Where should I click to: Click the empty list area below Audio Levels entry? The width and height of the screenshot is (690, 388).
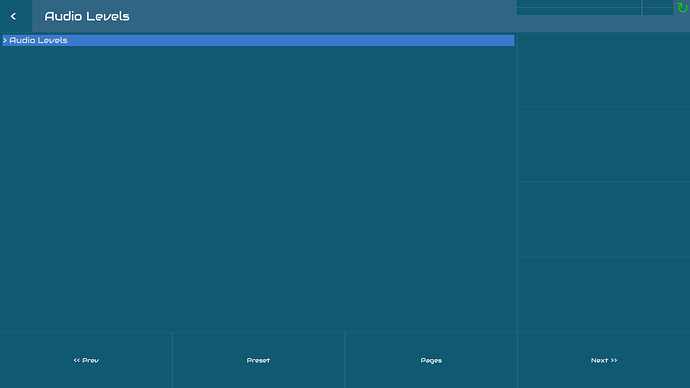pyautogui.click(x=258, y=189)
